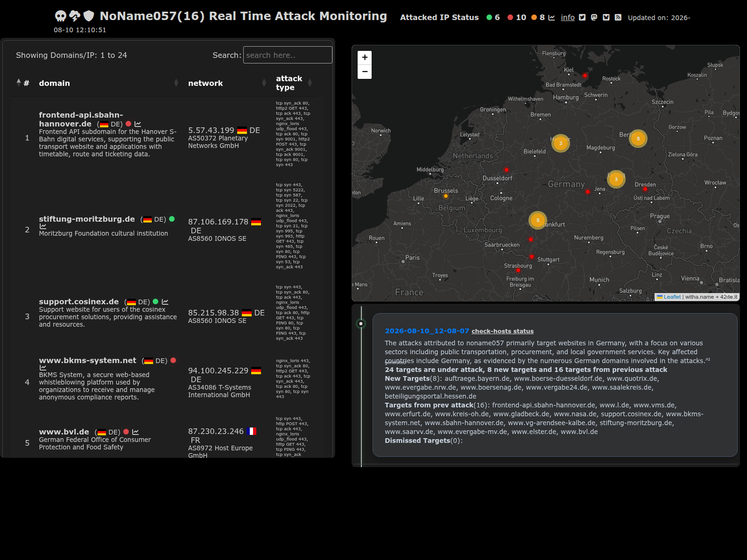747x560 pixels.
Task: Click the green status dot for support.cosinex.de
Action: [155, 301]
